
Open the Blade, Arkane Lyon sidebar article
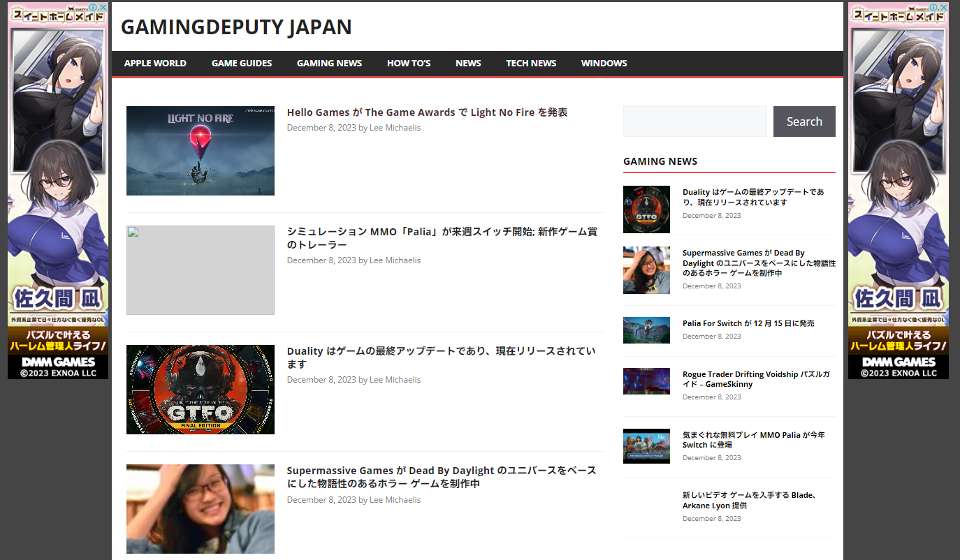[750, 500]
